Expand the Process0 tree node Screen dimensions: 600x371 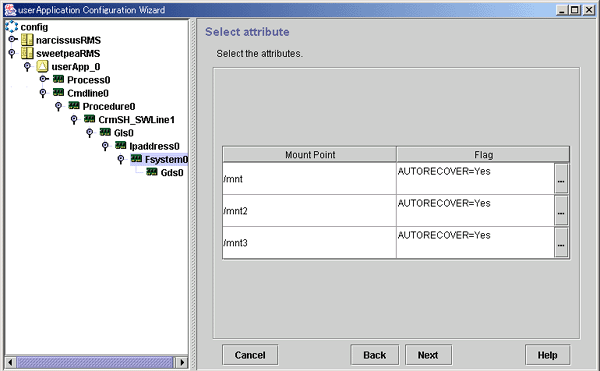[44, 79]
